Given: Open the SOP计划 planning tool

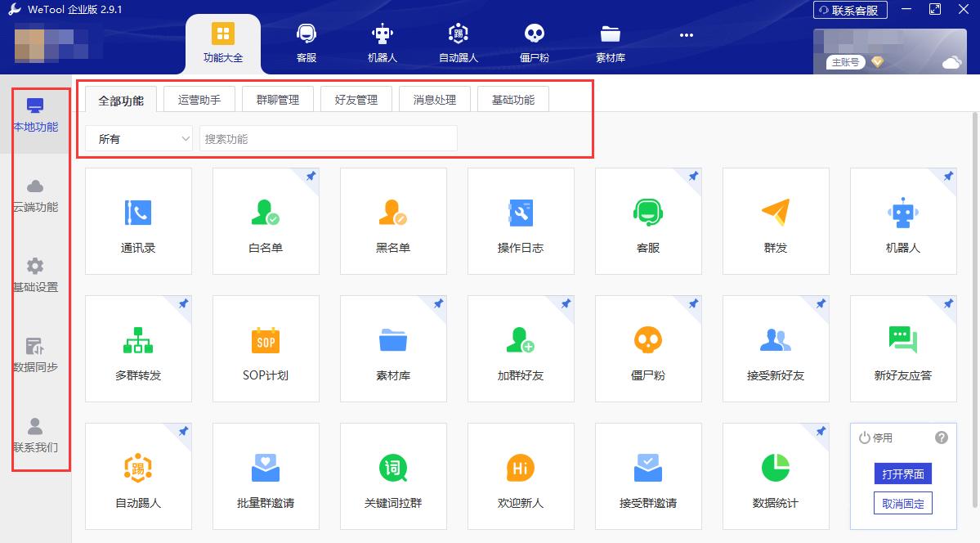Looking at the screenshot, I should point(266,348).
